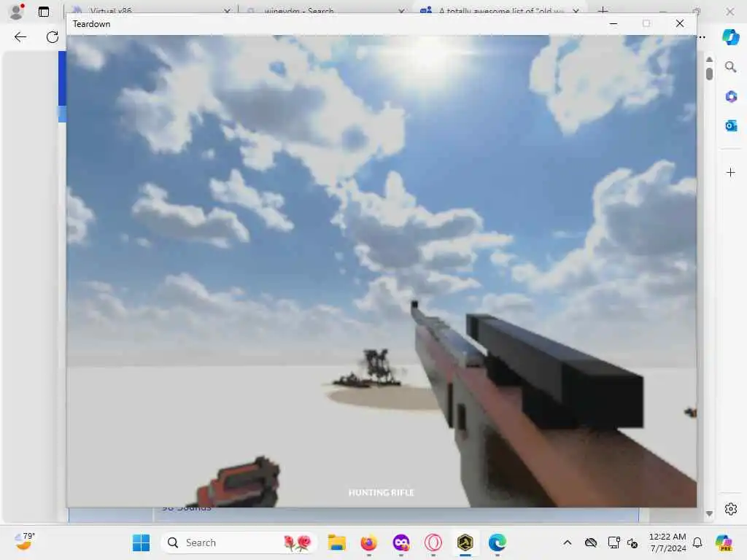Open the cloud sync tray icon
Screen dimensions: 747x560
pos(591,542)
